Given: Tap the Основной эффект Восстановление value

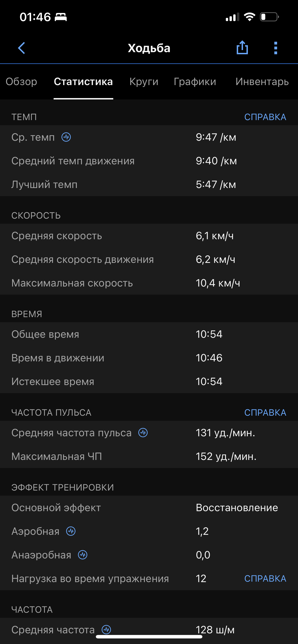Looking at the screenshot, I should 237,507.
